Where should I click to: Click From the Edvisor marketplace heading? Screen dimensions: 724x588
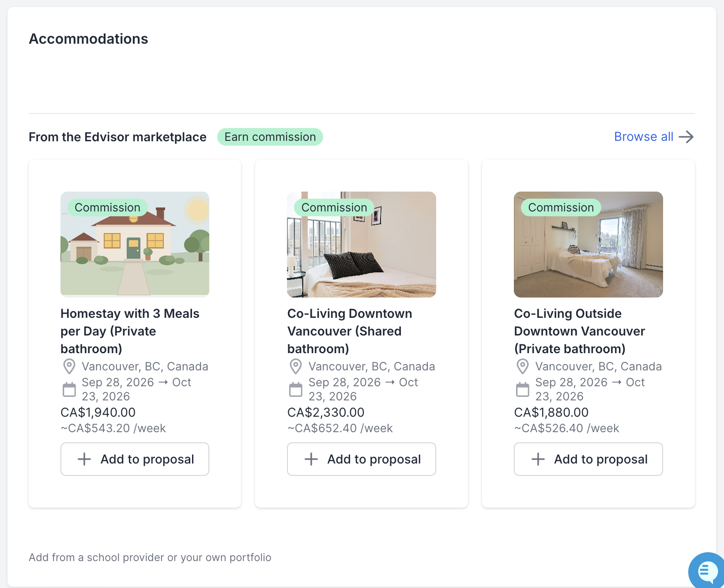[x=117, y=137]
